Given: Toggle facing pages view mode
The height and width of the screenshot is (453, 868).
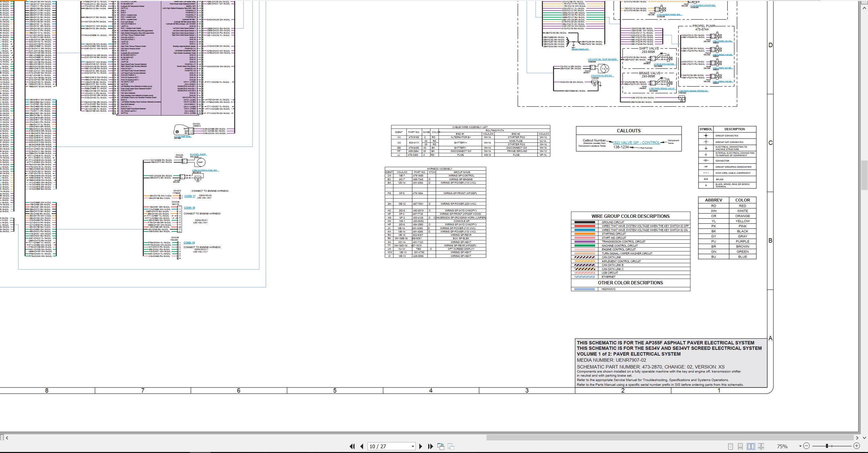Looking at the screenshot, I should click(751, 446).
